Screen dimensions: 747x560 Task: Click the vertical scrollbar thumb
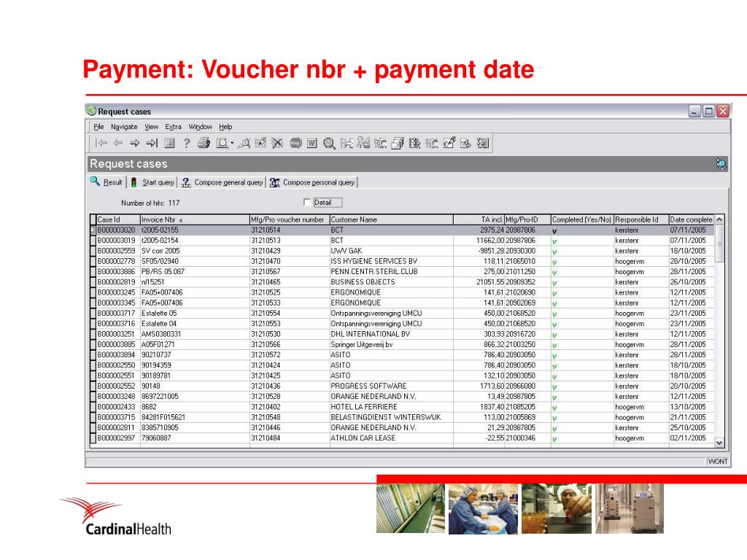(719, 244)
